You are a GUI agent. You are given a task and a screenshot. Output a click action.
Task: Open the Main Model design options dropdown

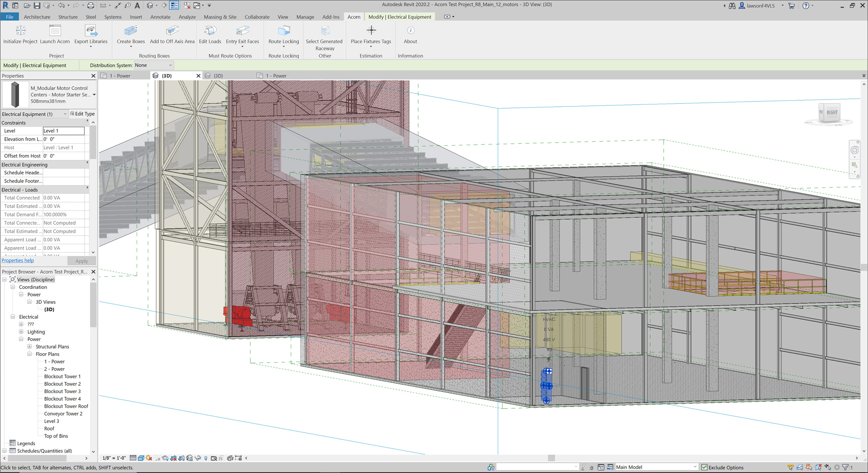tap(656, 467)
